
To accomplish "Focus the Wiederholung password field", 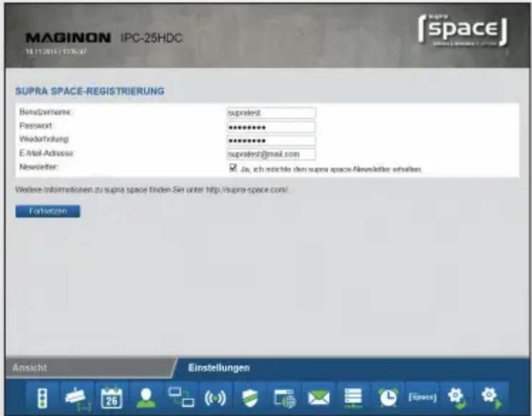I will 271,140.
